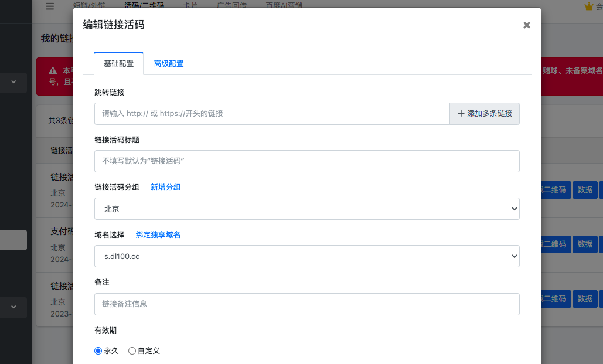Click 数据 button in the first list row
603x364 pixels.
[x=584, y=190]
